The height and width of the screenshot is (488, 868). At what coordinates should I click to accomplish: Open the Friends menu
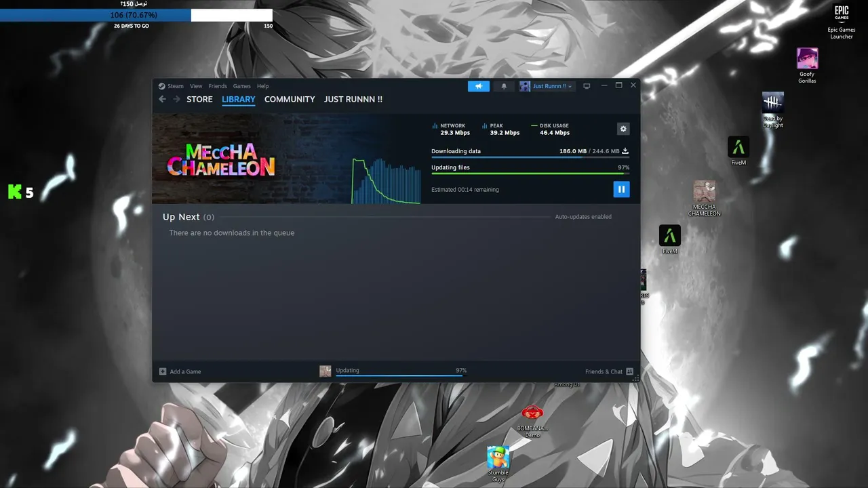pos(218,86)
